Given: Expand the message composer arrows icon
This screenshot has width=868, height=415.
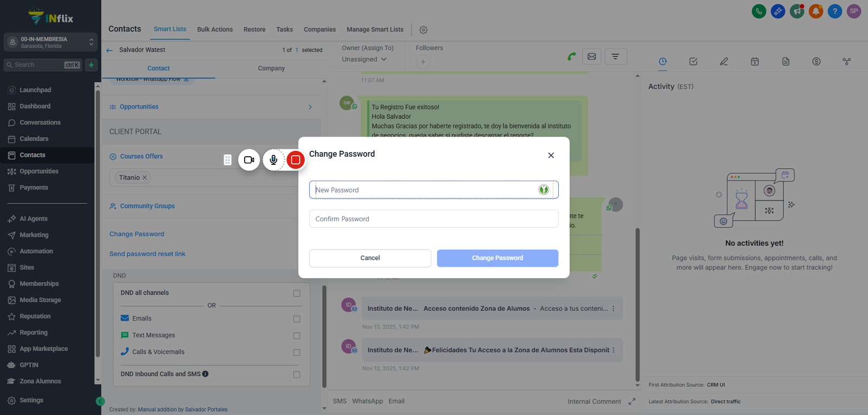Looking at the screenshot, I should 632,401.
